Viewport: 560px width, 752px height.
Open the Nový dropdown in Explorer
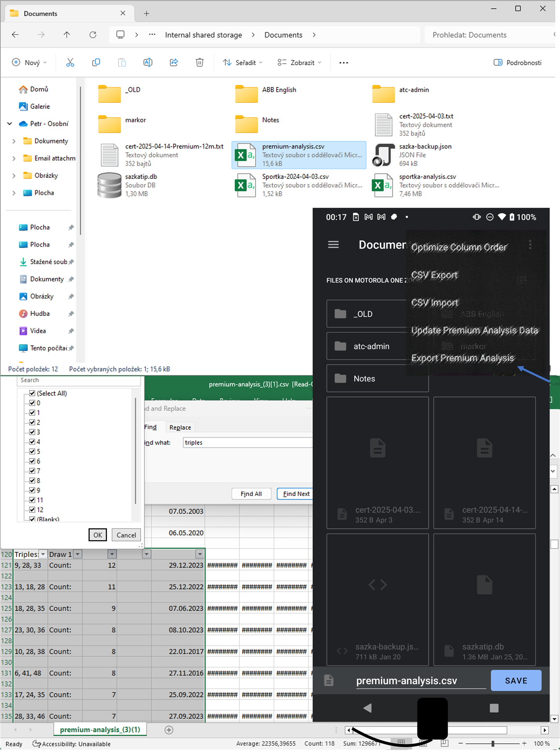click(x=29, y=62)
